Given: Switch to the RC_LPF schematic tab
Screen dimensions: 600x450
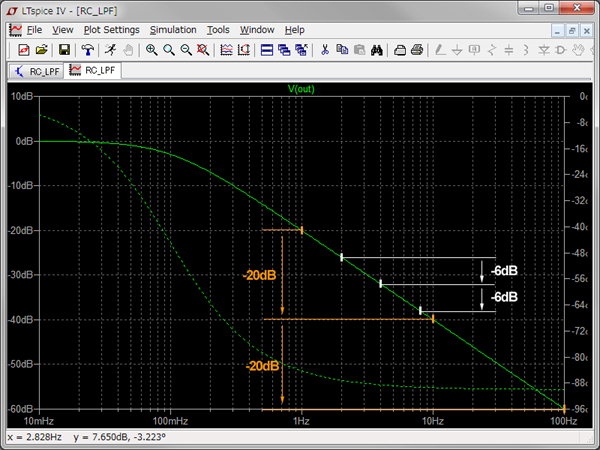Looking at the screenshot, I should 36,71.
